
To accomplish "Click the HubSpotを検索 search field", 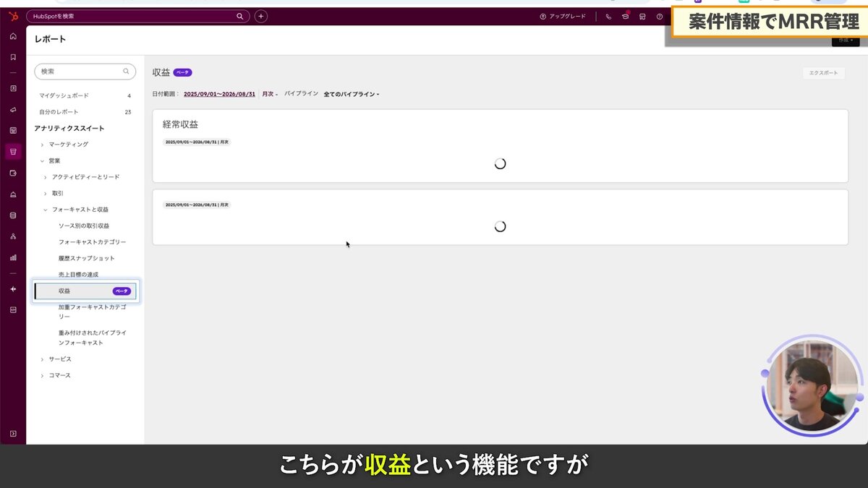I will click(137, 15).
